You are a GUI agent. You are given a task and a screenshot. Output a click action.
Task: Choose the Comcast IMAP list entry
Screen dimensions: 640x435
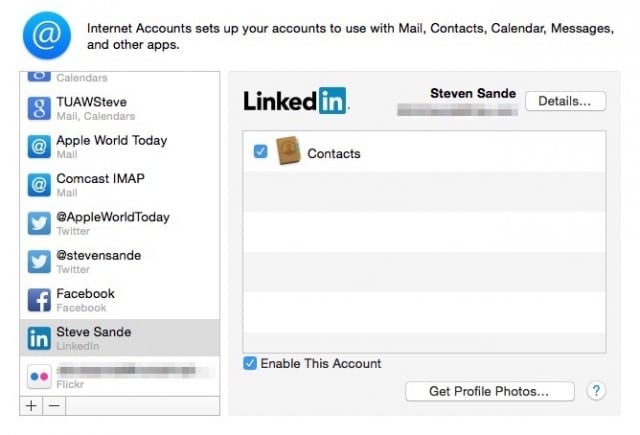(x=120, y=185)
